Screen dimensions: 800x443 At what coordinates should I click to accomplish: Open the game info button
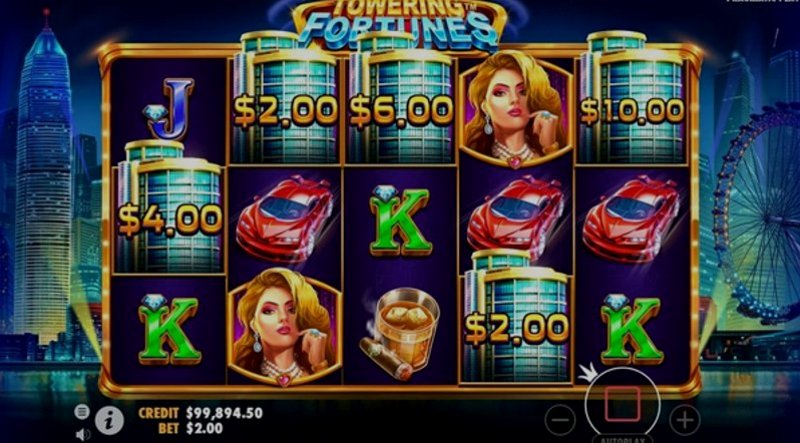click(x=109, y=420)
